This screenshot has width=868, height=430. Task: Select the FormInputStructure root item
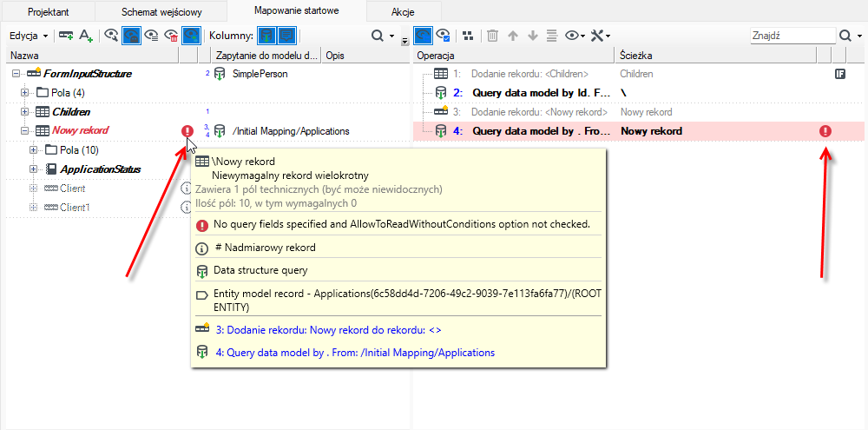tap(88, 74)
